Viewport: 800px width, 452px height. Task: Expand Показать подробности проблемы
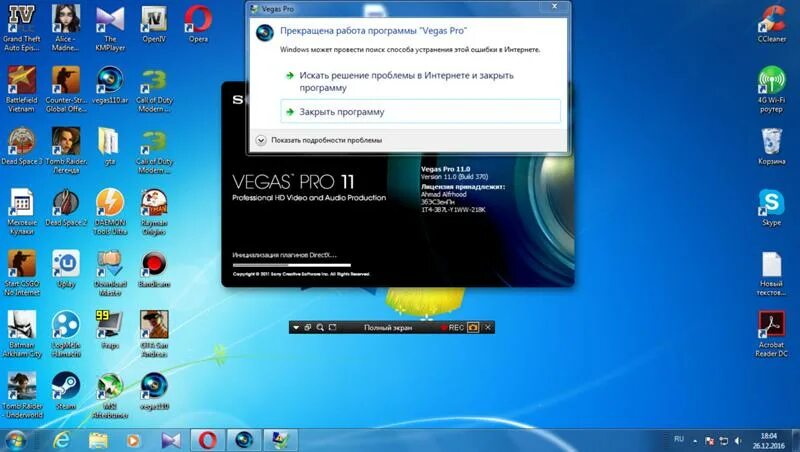pos(319,140)
